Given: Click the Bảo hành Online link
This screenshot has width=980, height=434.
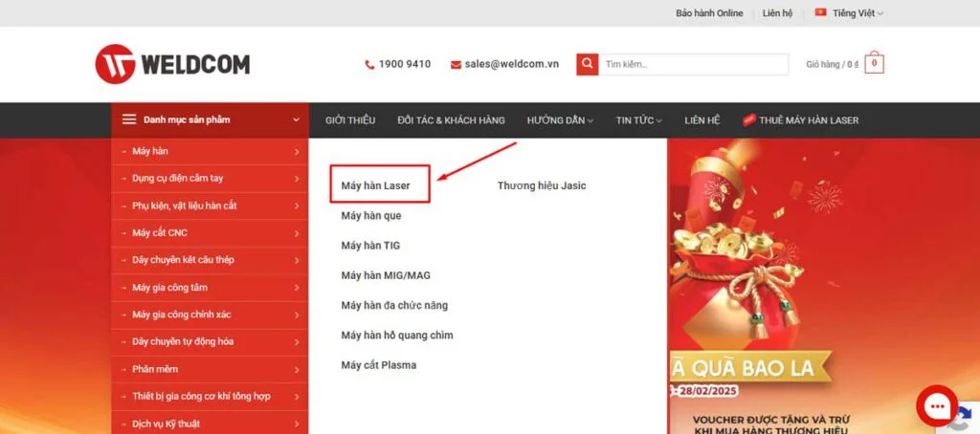Looking at the screenshot, I should pos(709,13).
